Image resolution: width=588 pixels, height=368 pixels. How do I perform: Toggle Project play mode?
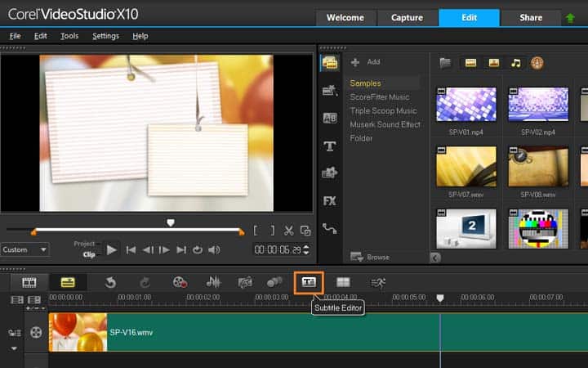pyautogui.click(x=84, y=244)
